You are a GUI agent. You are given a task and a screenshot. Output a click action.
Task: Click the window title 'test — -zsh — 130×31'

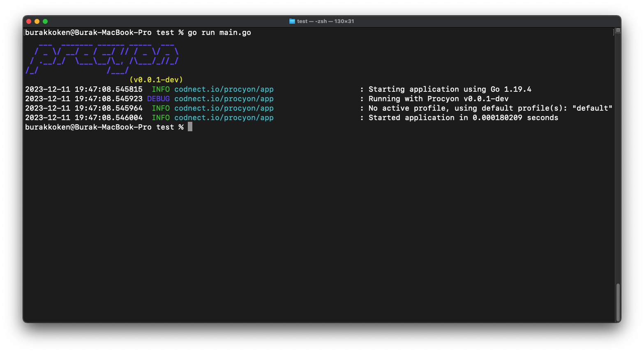click(325, 21)
